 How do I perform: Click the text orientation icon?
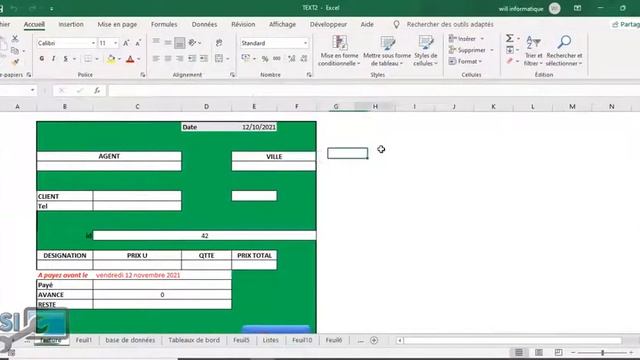pyautogui.click(x=193, y=42)
